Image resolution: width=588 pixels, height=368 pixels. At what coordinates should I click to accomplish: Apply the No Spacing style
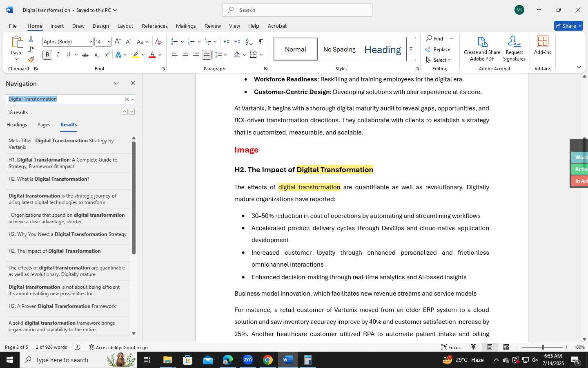point(339,49)
